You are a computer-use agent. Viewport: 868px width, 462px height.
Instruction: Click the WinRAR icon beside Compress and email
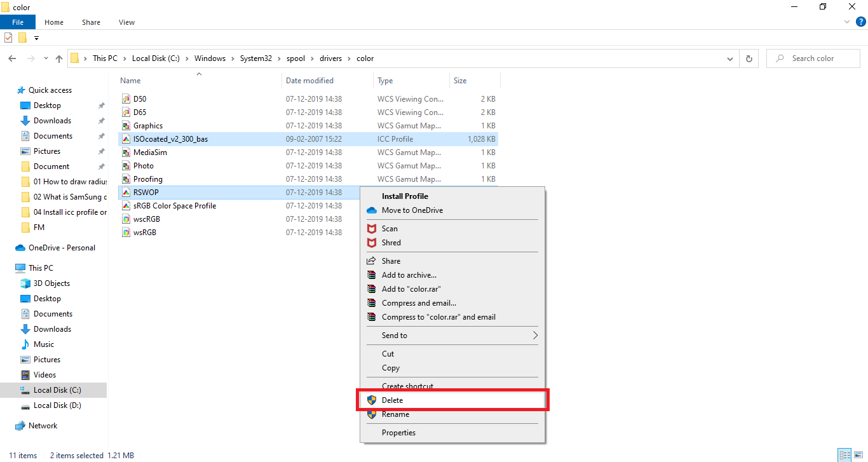372,303
